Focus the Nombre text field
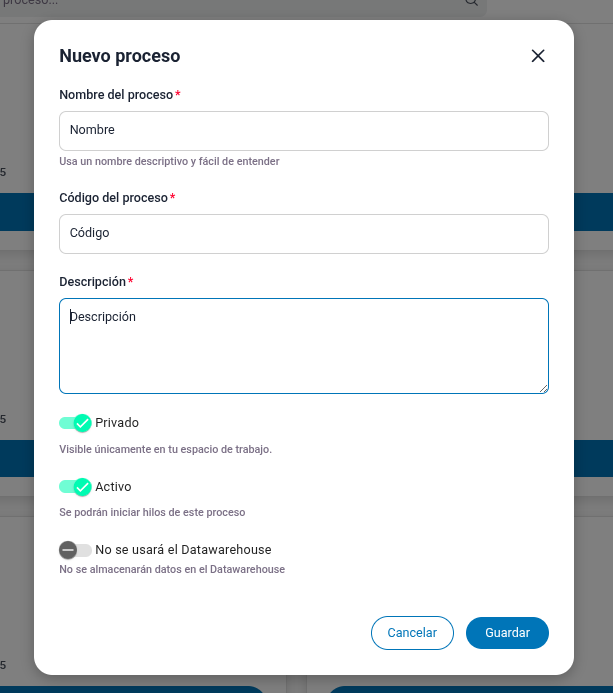The width and height of the screenshot is (613, 693). click(304, 131)
